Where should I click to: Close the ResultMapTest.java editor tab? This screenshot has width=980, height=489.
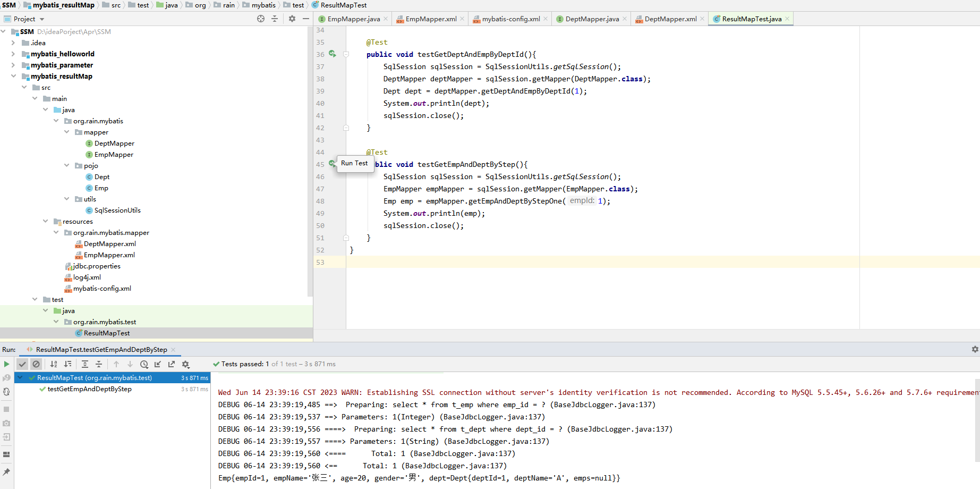tap(787, 19)
